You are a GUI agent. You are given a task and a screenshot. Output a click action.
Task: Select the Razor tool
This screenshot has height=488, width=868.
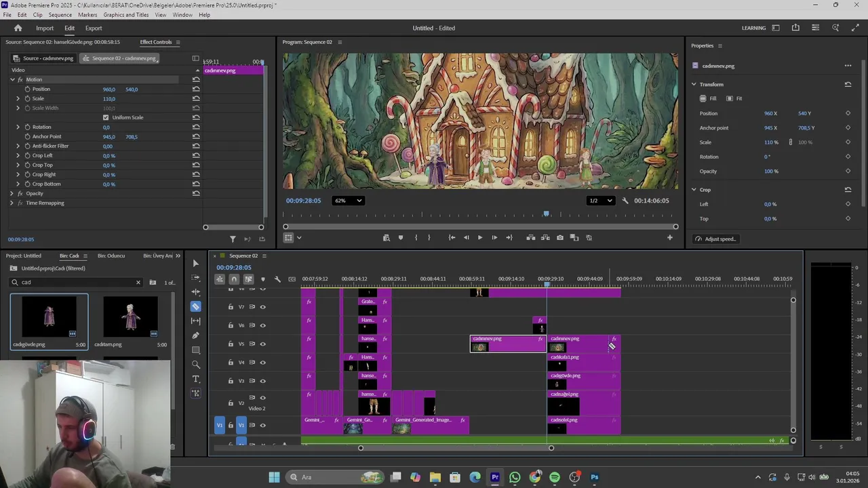pyautogui.click(x=196, y=306)
